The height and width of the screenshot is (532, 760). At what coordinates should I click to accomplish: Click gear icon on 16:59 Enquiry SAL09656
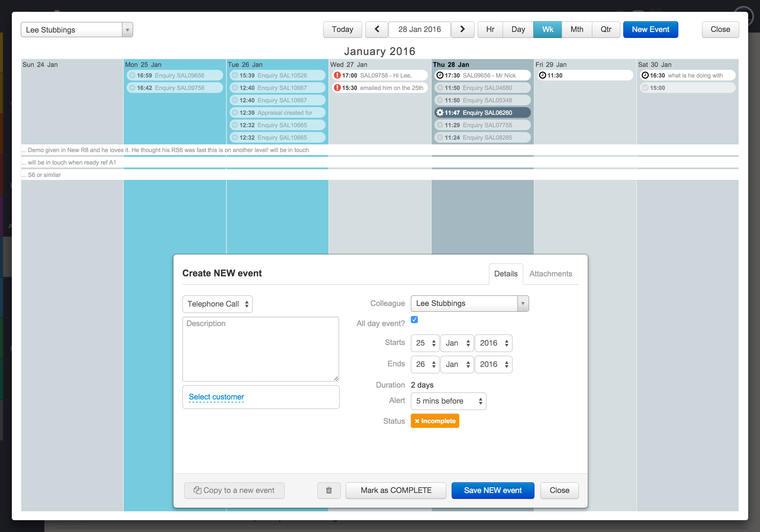pyautogui.click(x=132, y=75)
